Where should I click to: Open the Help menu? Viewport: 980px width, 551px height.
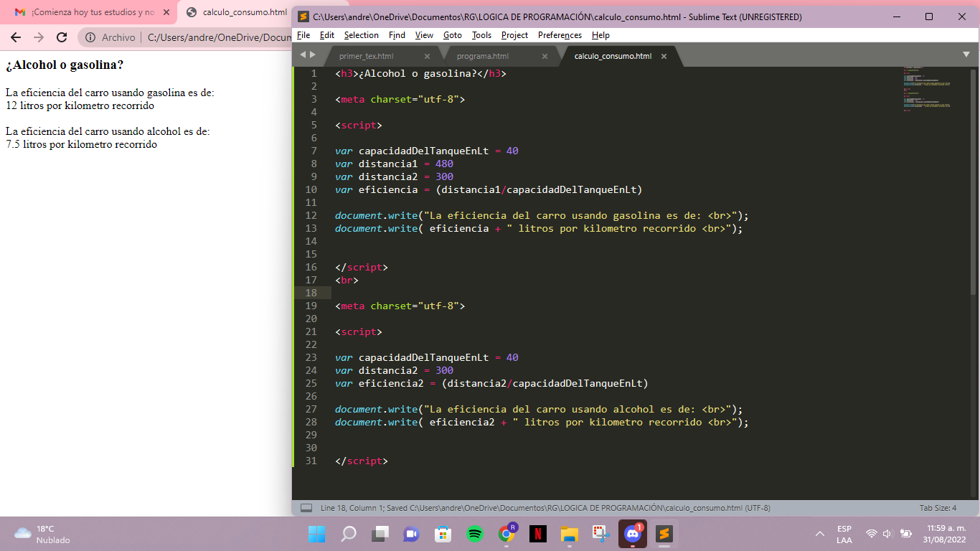tap(600, 34)
